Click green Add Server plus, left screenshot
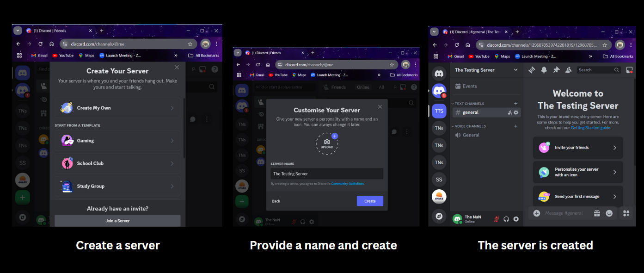The image size is (644, 273). (x=22, y=198)
